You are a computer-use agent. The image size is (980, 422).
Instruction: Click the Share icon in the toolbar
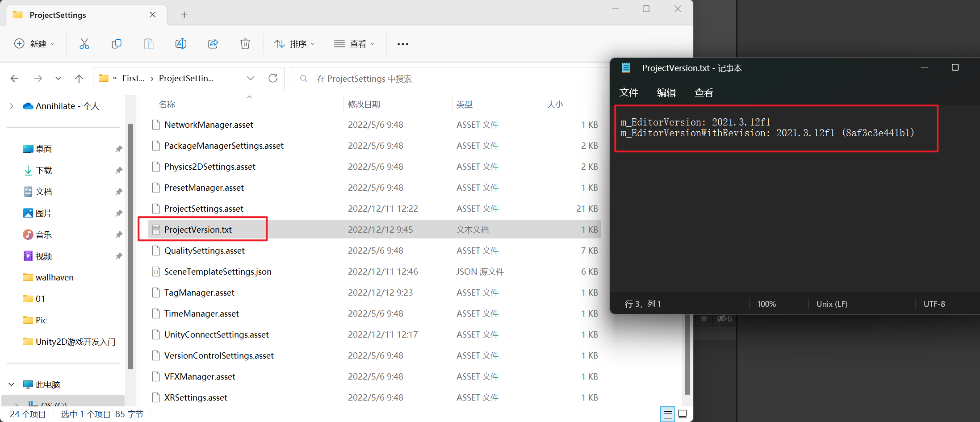click(213, 43)
